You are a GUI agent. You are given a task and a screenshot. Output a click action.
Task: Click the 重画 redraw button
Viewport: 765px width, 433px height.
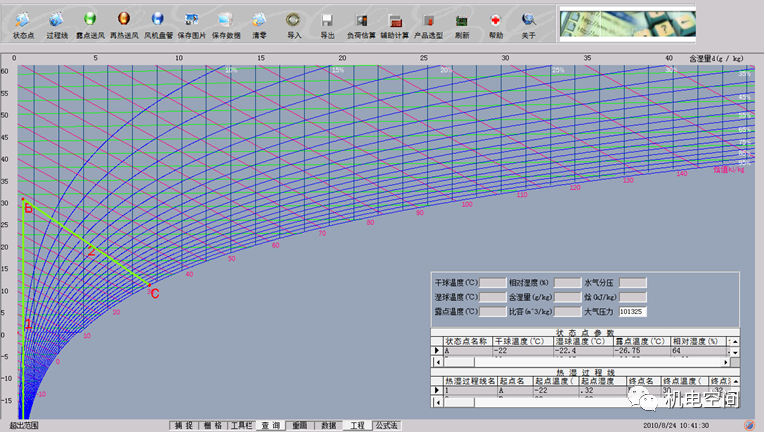point(300,426)
